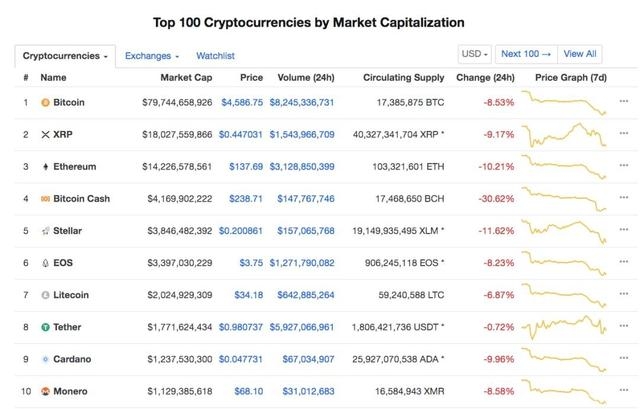
Task: Click the Stellar rocket icon
Action: tap(44, 230)
